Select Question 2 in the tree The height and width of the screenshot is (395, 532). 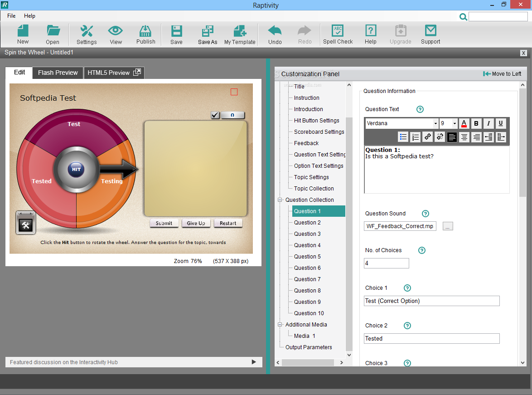307,223
